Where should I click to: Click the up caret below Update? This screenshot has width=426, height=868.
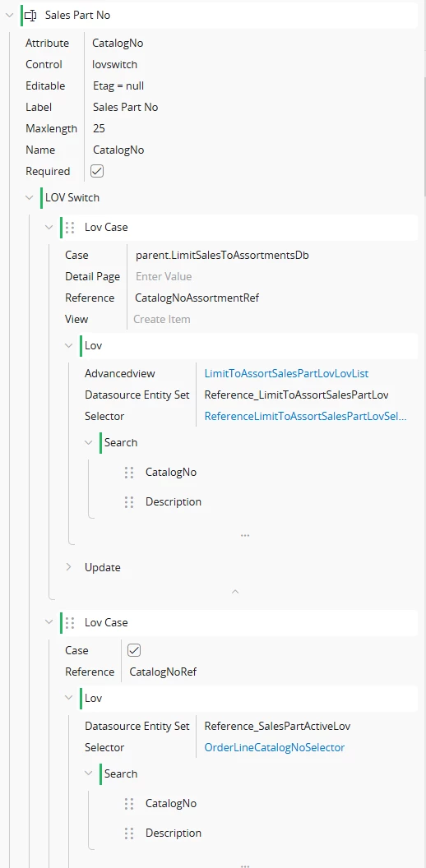pyautogui.click(x=235, y=592)
